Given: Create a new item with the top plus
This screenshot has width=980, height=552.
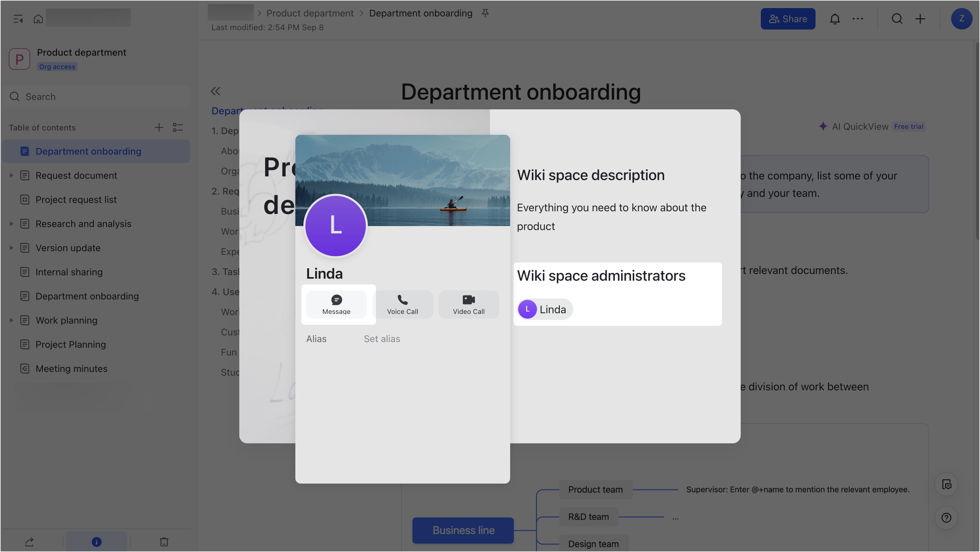Looking at the screenshot, I should 920,19.
